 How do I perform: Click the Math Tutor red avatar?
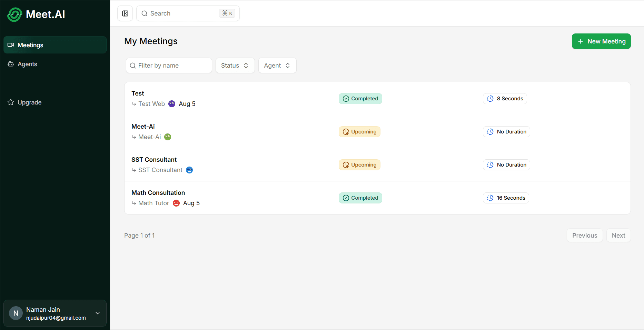point(176,203)
